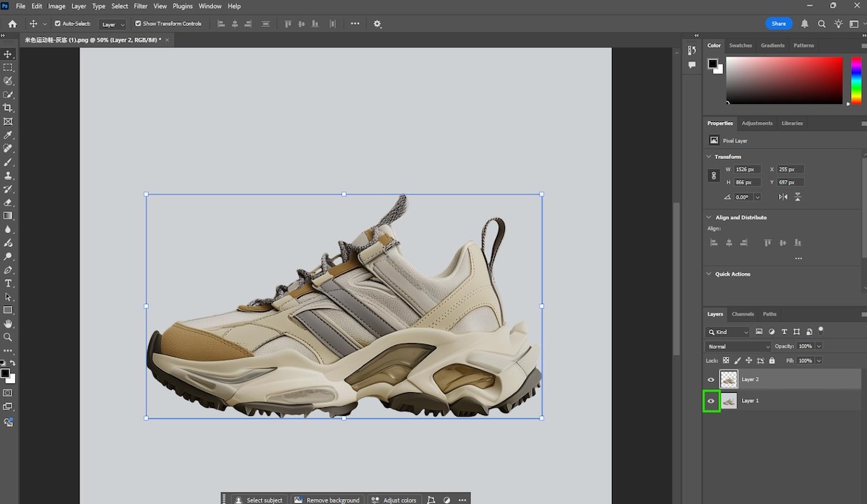Select the Gradient tool
The height and width of the screenshot is (504, 867).
tap(8, 216)
